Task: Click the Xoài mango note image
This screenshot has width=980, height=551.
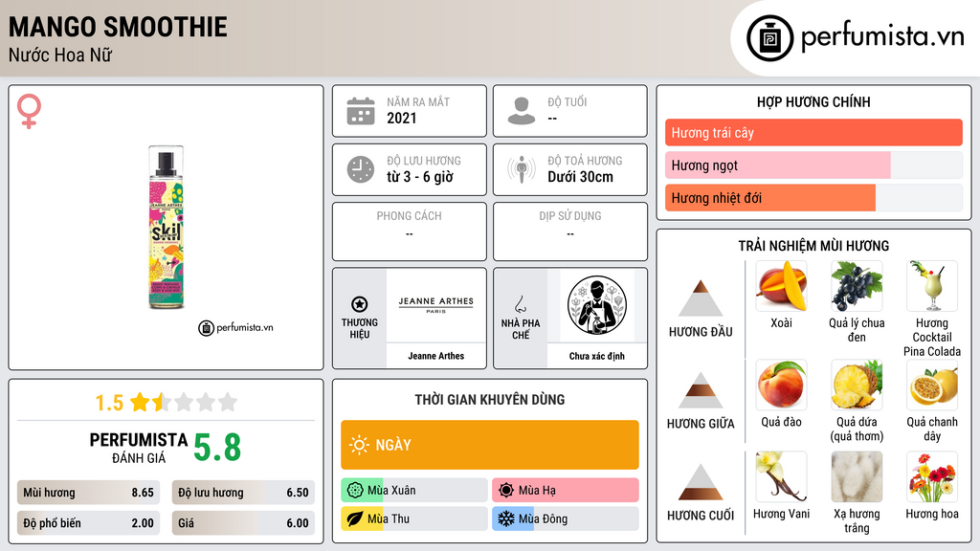Action: [781, 286]
